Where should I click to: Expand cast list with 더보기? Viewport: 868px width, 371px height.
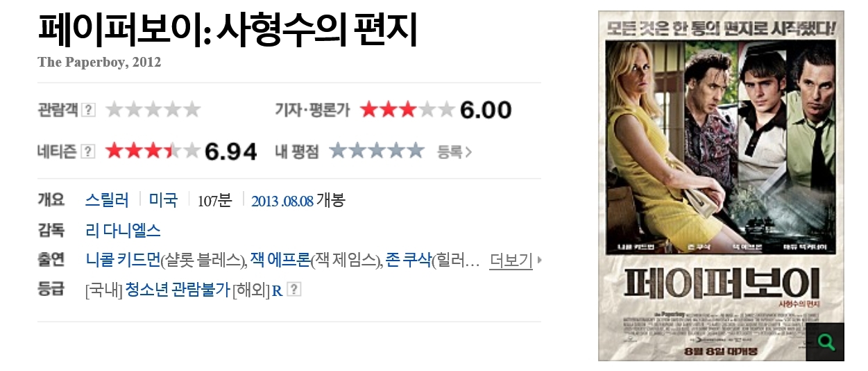pos(511,261)
